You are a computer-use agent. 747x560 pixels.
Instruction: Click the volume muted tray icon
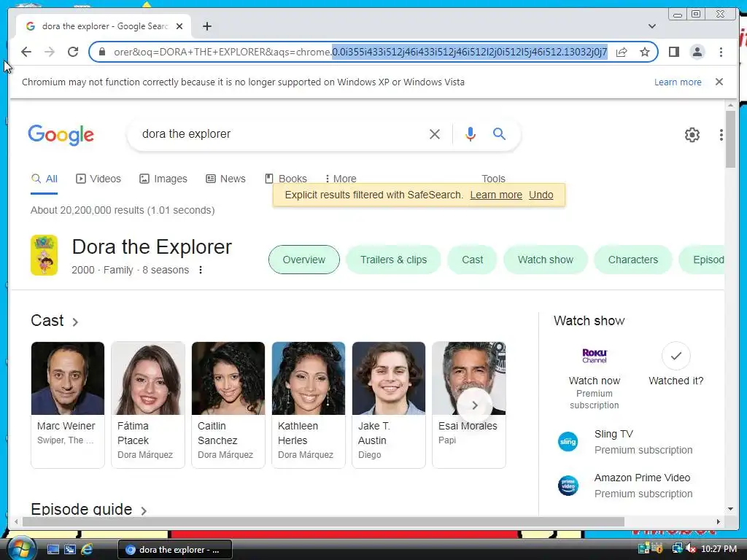pos(690,549)
